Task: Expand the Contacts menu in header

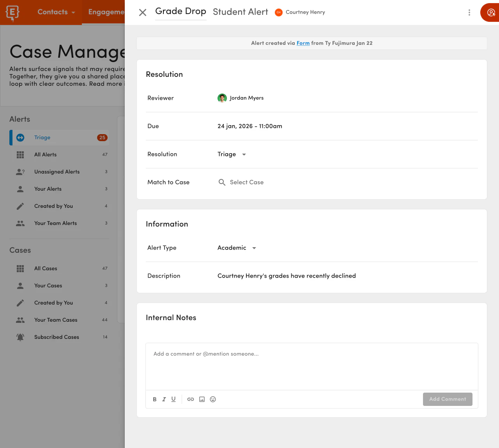Action: tap(56, 12)
